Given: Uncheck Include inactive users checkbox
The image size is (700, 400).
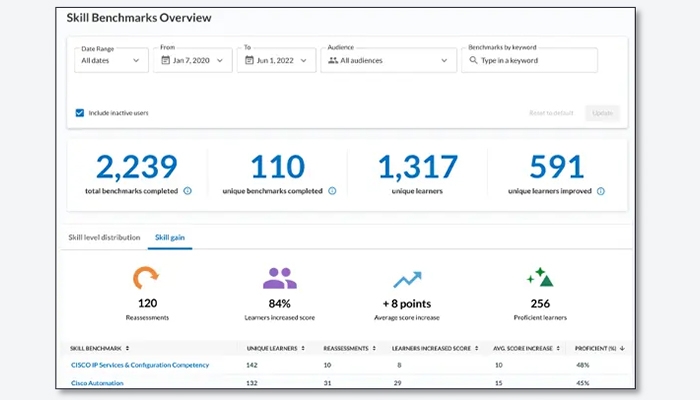Looking at the screenshot, I should coord(80,113).
